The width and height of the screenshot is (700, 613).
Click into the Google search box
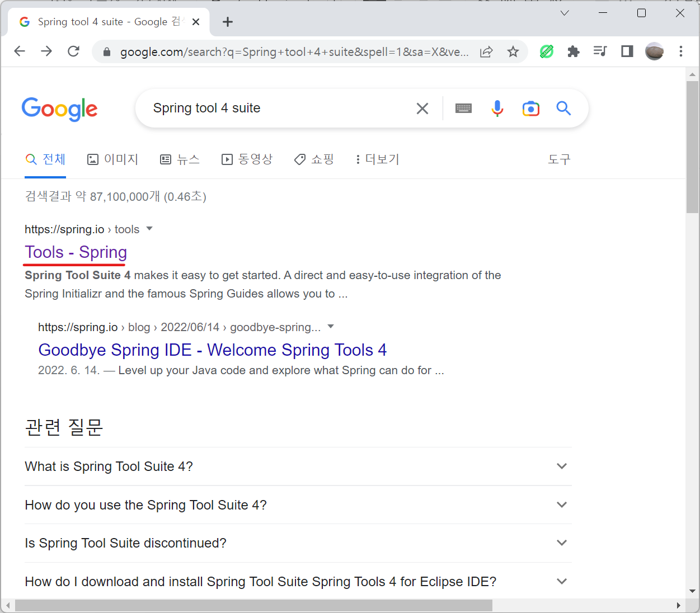(280, 109)
